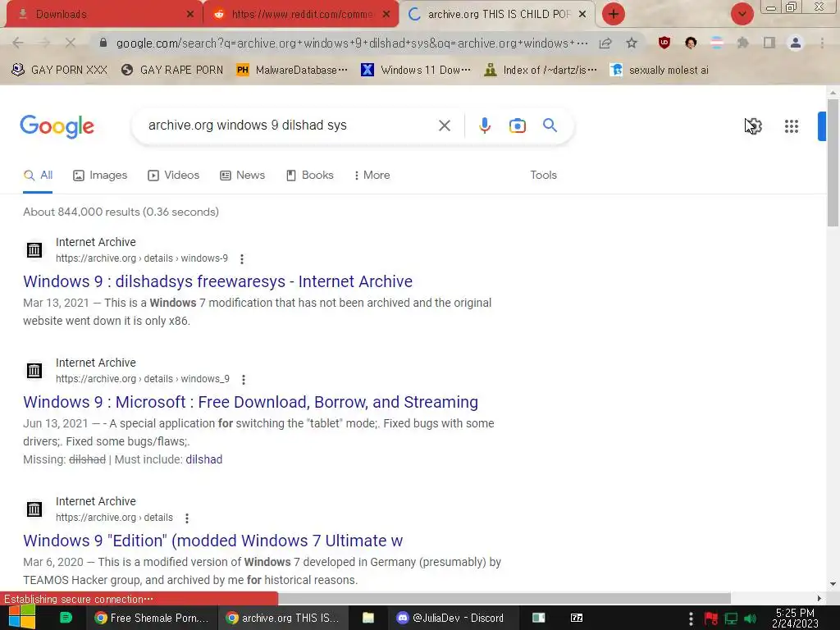The width and height of the screenshot is (840, 630).
Task: Open options for the windows_9 result
Action: click(x=243, y=380)
